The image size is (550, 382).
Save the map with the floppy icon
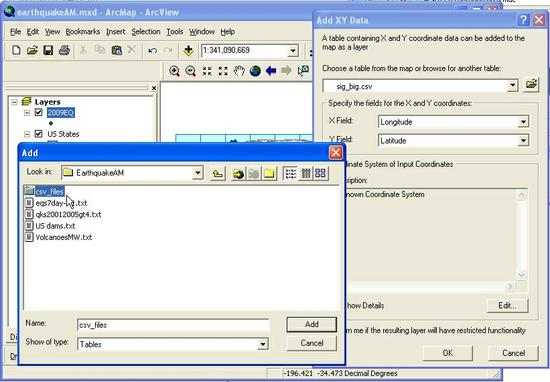[x=48, y=50]
